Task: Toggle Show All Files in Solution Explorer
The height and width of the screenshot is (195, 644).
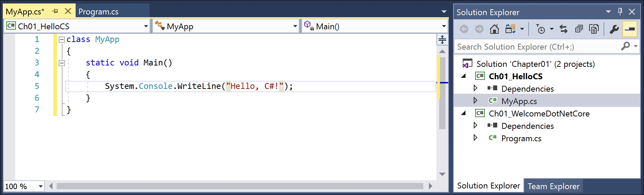Action: (594, 29)
